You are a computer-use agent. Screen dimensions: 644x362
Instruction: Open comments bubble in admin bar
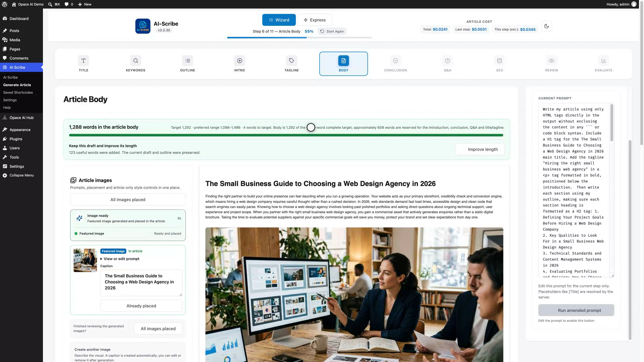pyautogui.click(x=69, y=4)
